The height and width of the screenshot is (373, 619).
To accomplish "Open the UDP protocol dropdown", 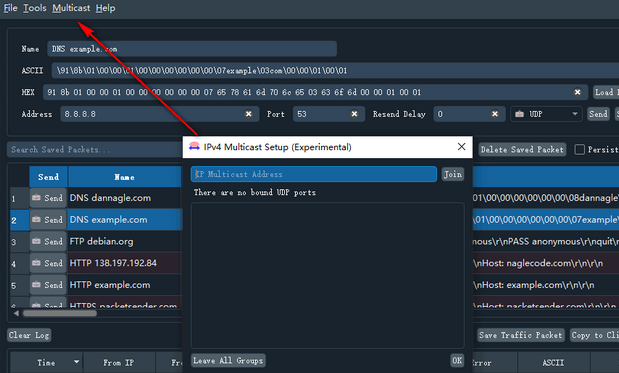I will [x=546, y=114].
